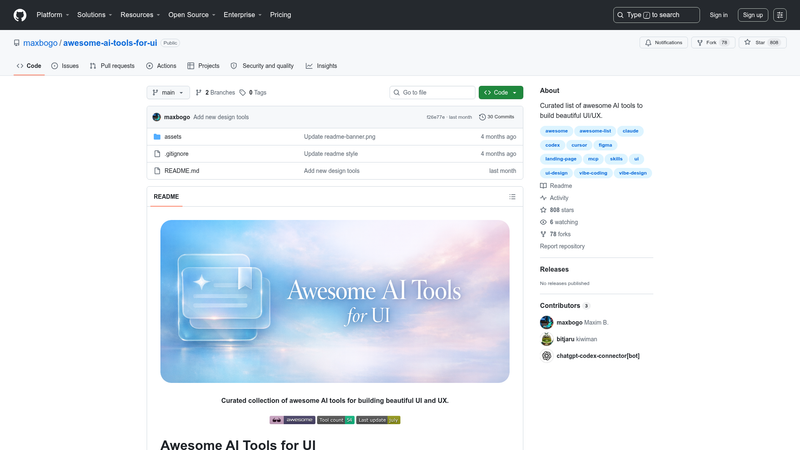Open the .gitignore file
This screenshot has width=800, height=450.
click(176, 154)
